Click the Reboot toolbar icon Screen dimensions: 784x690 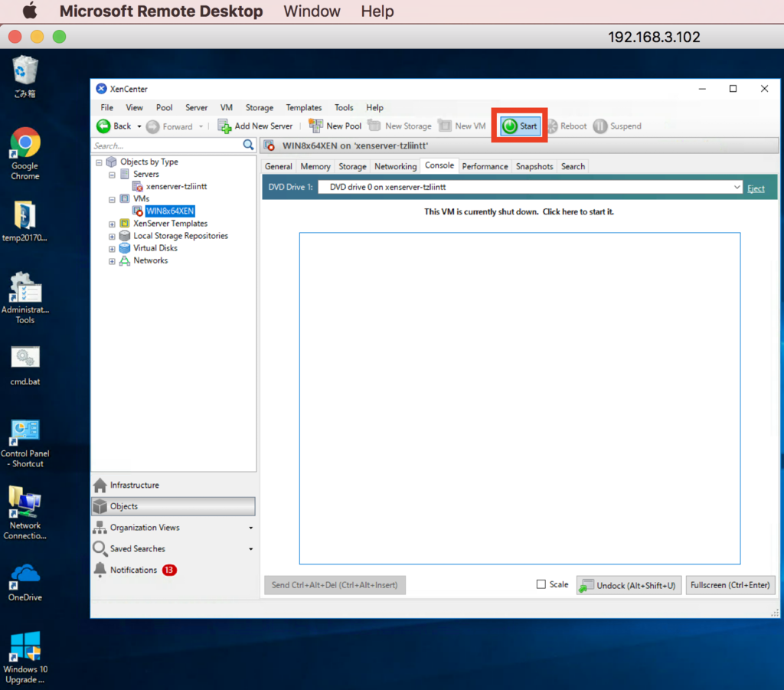551,126
